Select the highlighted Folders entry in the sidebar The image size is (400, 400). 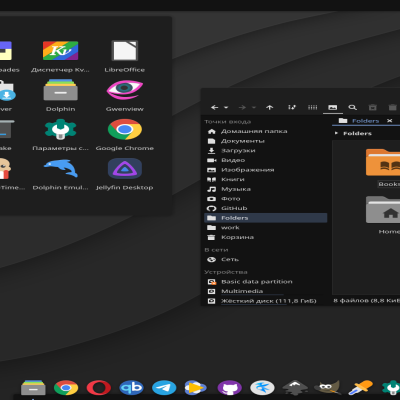coord(265,218)
